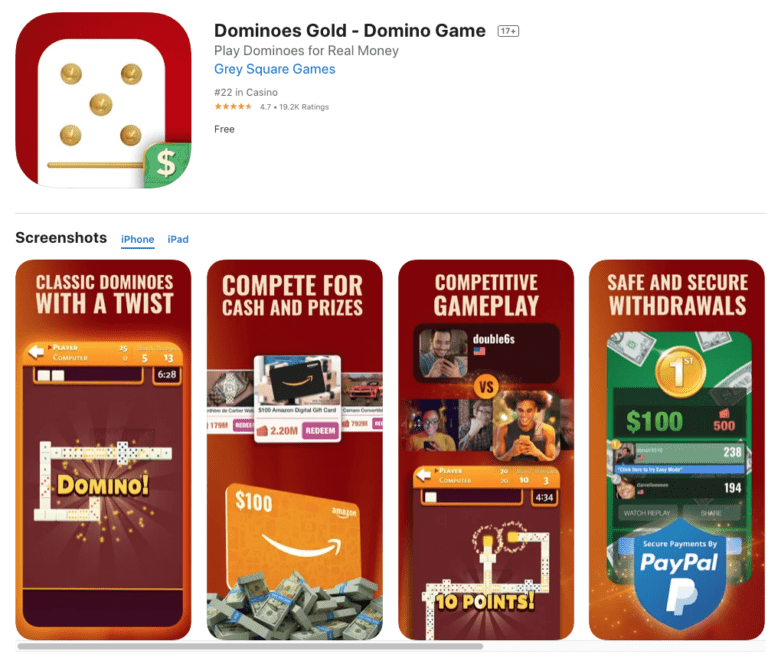
Task: Click the star rating icons
Action: 233,107
